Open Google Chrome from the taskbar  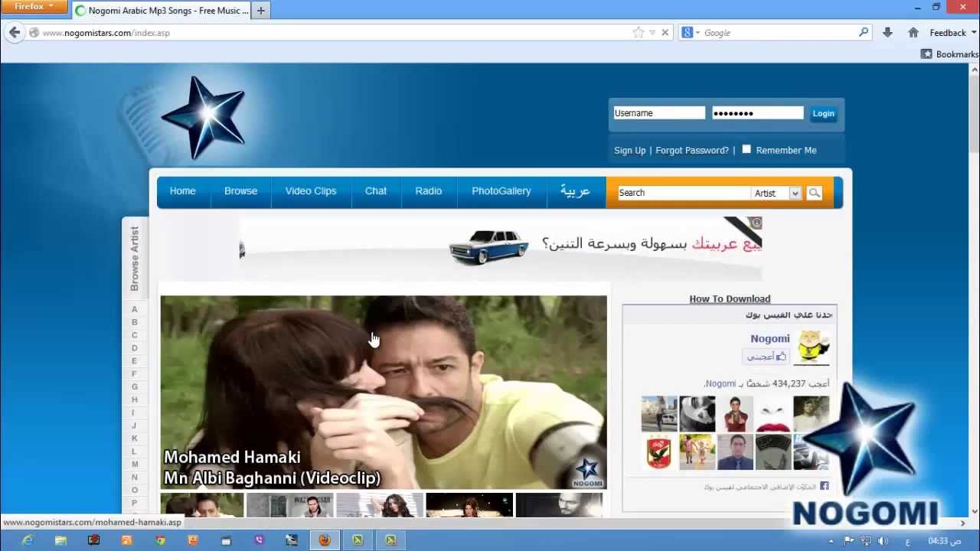point(160,540)
